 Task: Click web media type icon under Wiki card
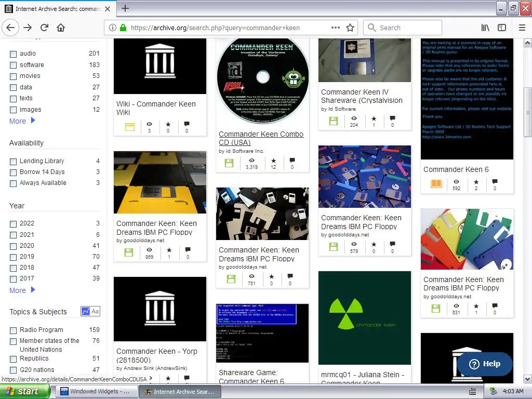(x=130, y=127)
